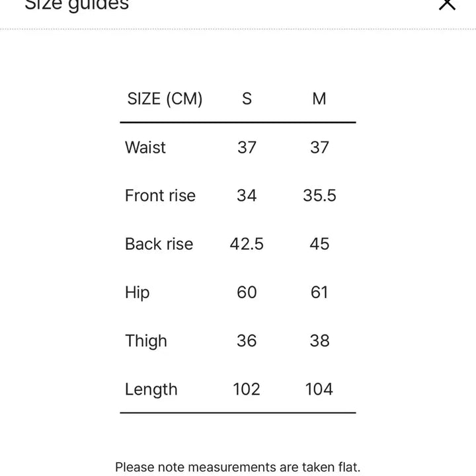The height and width of the screenshot is (476, 476).
Task: Click the Hip value 61
Action: [x=319, y=292]
